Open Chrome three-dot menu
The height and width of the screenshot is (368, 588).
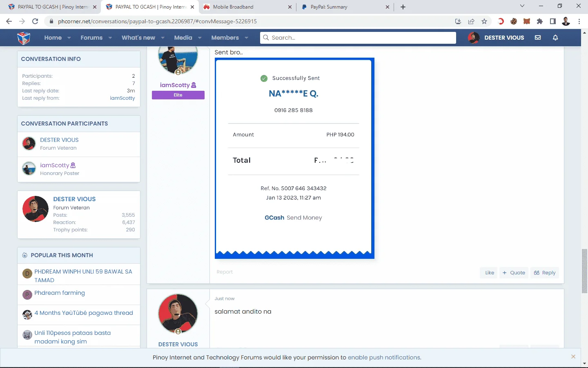click(579, 21)
